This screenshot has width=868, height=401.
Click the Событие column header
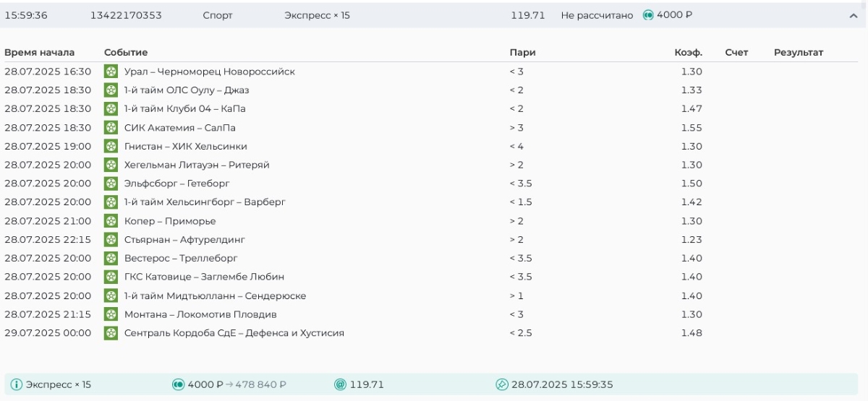[x=126, y=53]
